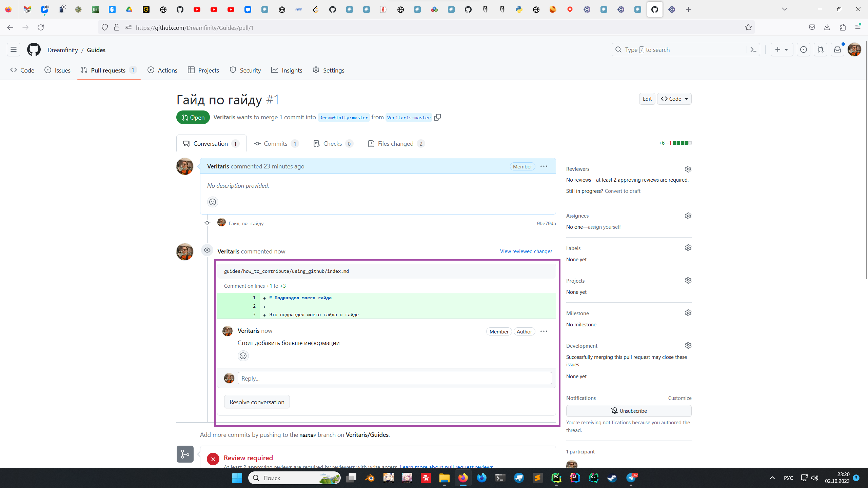
Task: Add emoji reaction to review comment
Action: [x=243, y=356]
